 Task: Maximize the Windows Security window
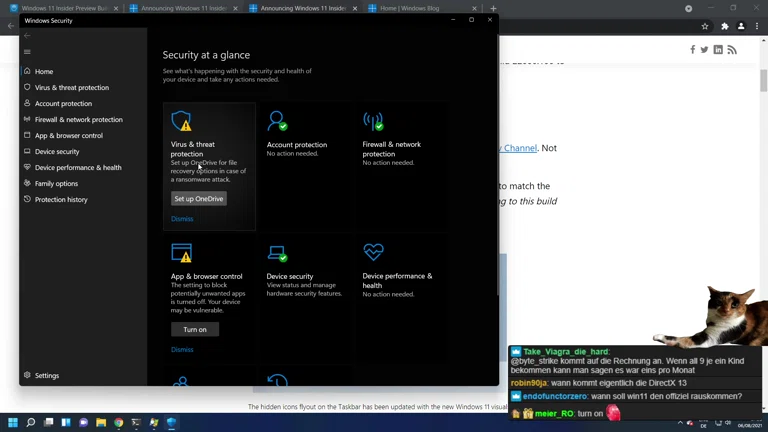point(471,20)
